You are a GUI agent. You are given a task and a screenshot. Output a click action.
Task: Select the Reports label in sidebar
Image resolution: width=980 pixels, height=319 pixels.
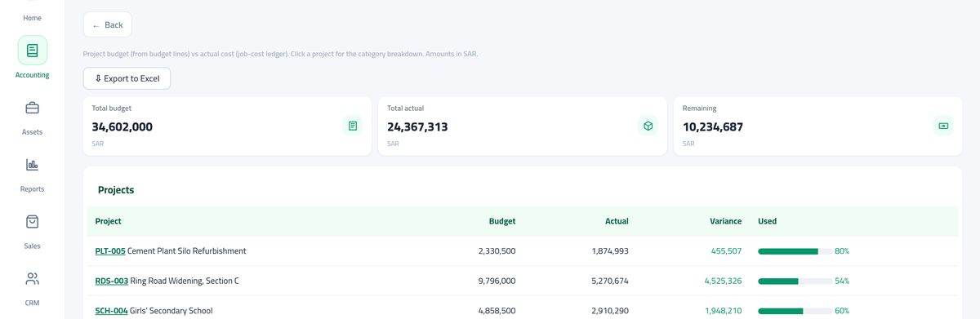point(33,189)
